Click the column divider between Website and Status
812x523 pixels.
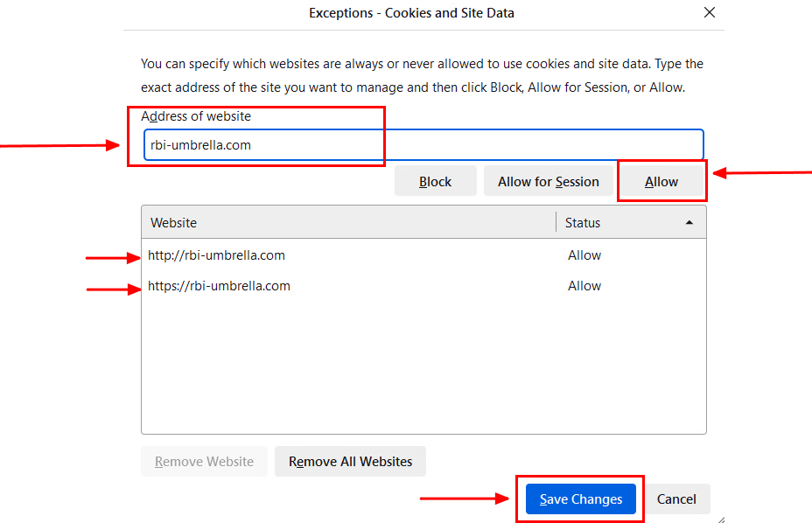click(556, 223)
